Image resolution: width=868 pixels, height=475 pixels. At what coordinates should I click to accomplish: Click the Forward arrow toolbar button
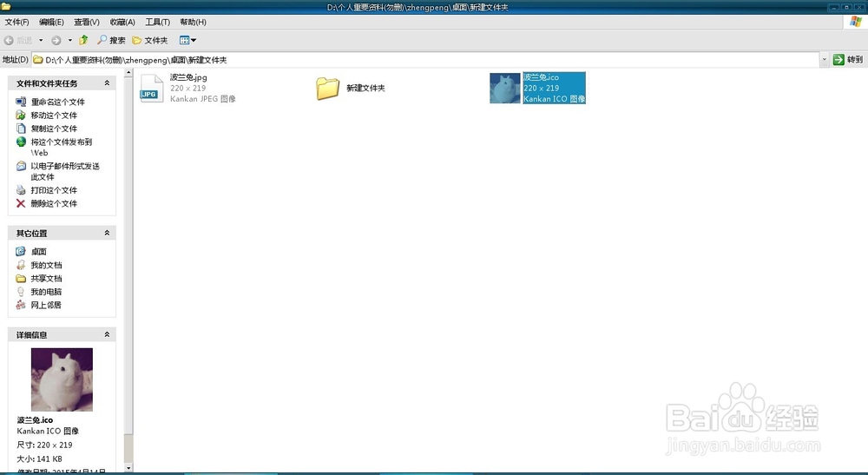(56, 41)
